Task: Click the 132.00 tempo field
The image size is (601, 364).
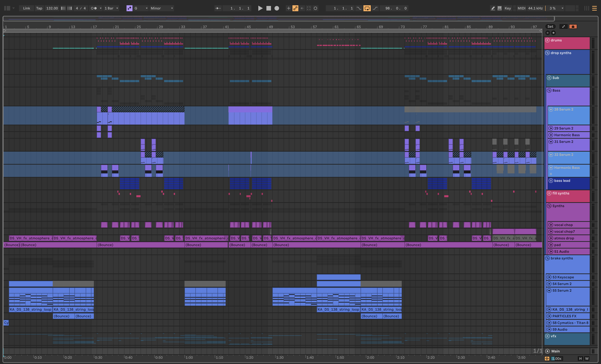Action: [x=52, y=8]
